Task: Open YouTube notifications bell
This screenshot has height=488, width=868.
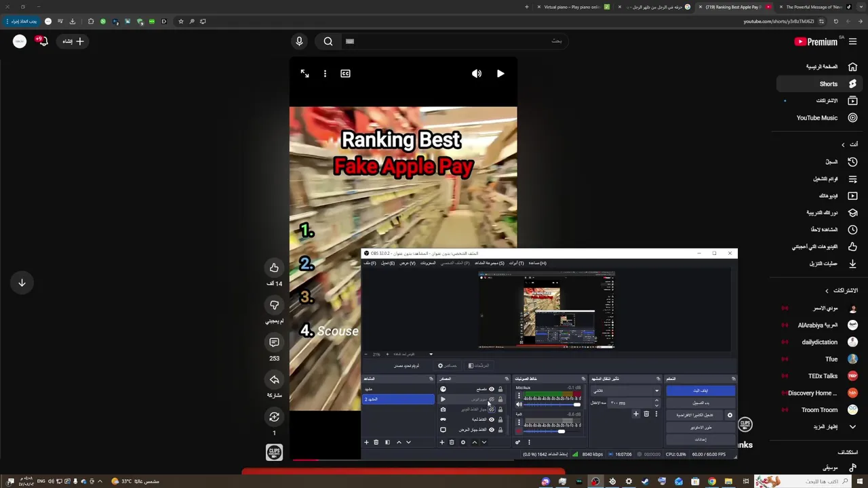Action: pos(42,41)
